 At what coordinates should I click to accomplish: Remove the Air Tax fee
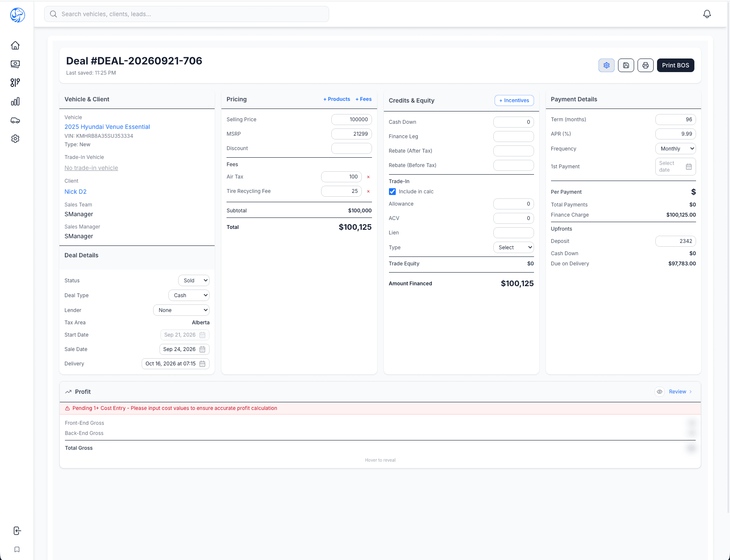(x=368, y=177)
